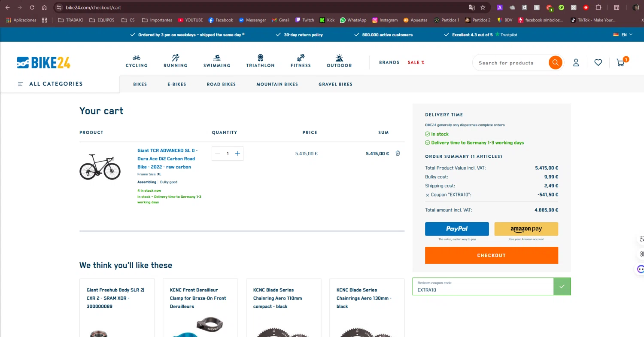Click the Redeem coupon code input field
The height and width of the screenshot is (337, 644).
[483, 286]
